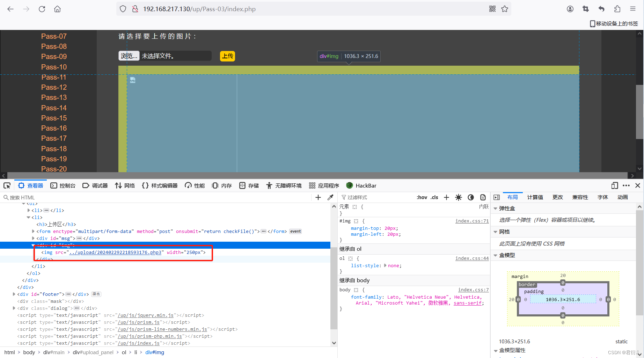Open the Storage (存储) tab
644x358 pixels.
click(x=249, y=185)
